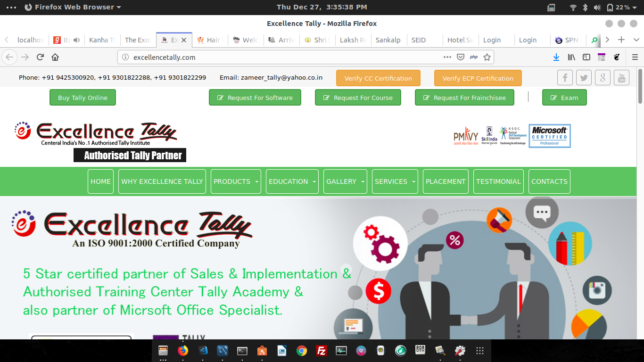The width and height of the screenshot is (644, 362).
Task: Reload the current page
Action: click(40, 57)
